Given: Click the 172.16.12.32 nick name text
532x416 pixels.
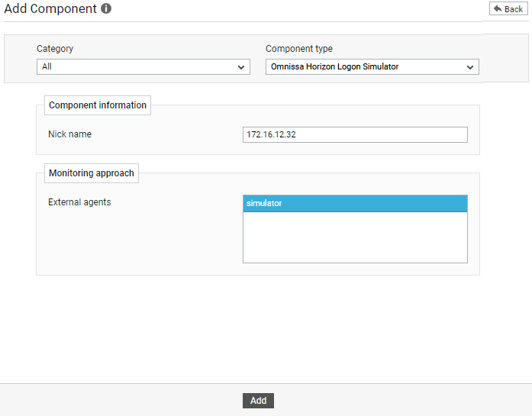Looking at the screenshot, I should pos(271,134).
